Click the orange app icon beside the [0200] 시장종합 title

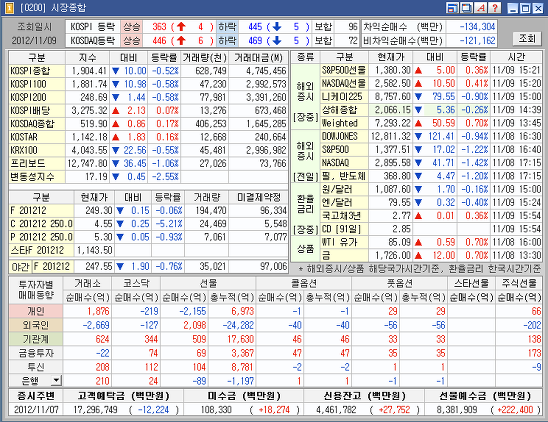click(x=8, y=8)
